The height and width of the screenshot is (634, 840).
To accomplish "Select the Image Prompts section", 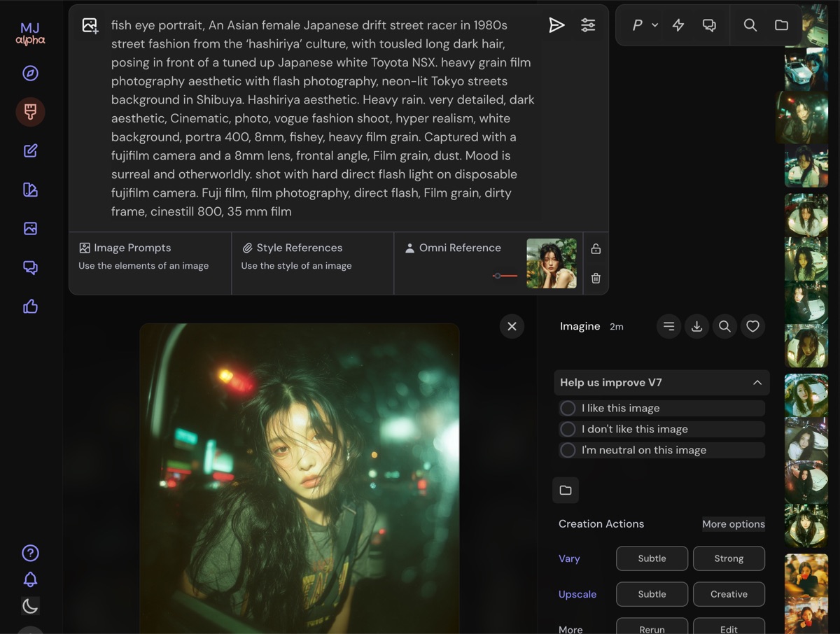I will click(150, 263).
